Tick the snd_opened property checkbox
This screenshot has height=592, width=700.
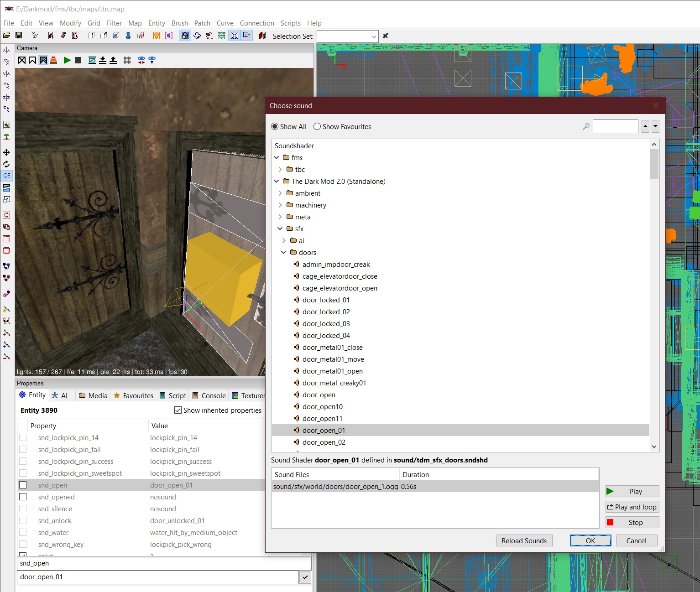(x=23, y=497)
